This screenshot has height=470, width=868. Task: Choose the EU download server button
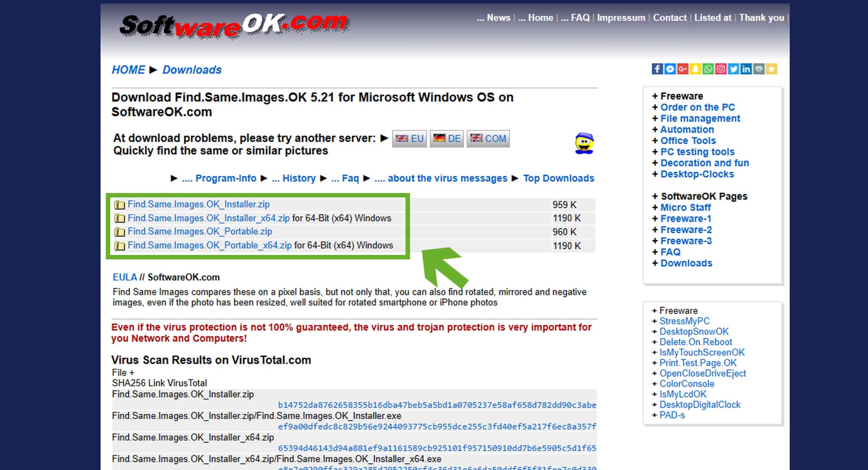[x=410, y=138]
